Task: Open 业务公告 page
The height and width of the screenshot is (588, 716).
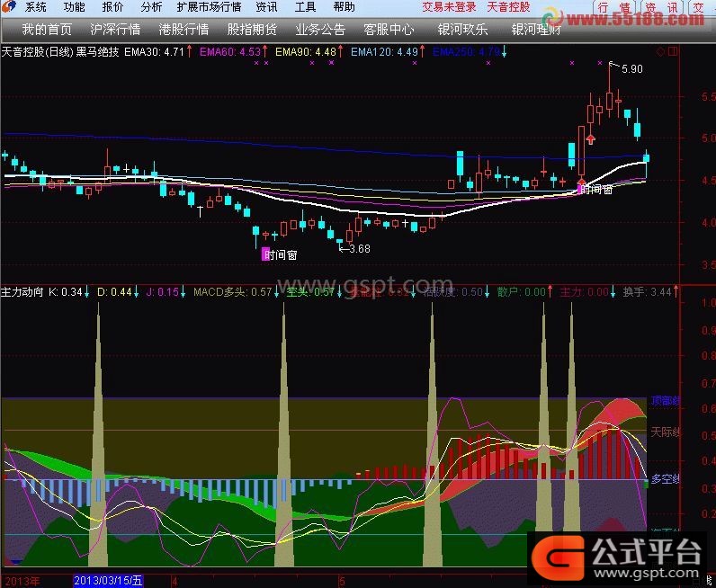Action: (320, 31)
